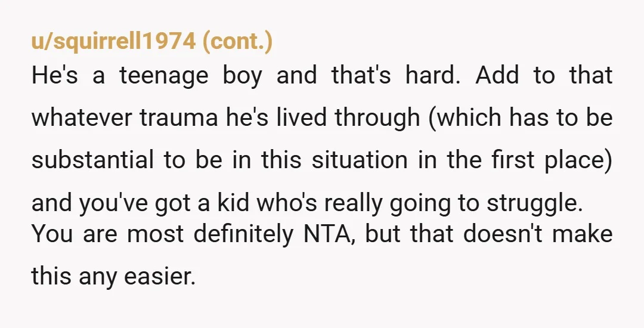Click the "(cont.)" label after username
Image resolution: width=644 pixels, height=328 pixels.
click(237, 41)
